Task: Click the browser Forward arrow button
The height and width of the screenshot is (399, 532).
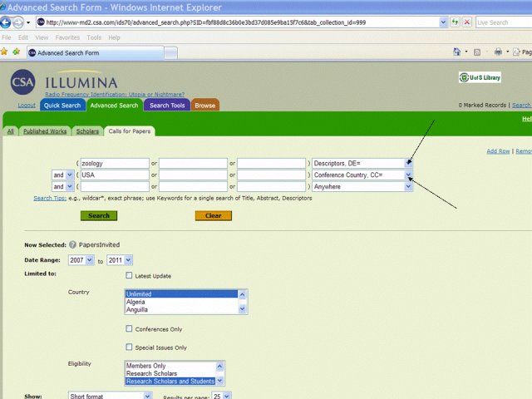Action: pos(18,22)
